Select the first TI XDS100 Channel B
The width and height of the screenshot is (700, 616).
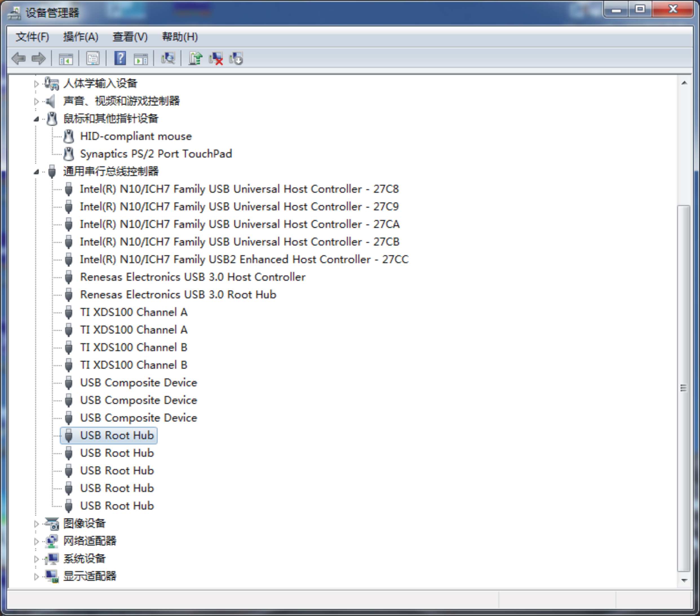point(134,347)
